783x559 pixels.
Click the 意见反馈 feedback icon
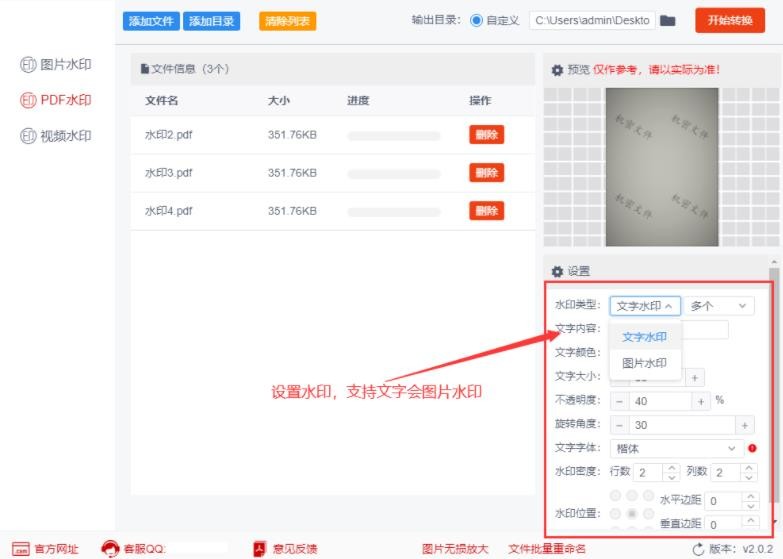(259, 548)
